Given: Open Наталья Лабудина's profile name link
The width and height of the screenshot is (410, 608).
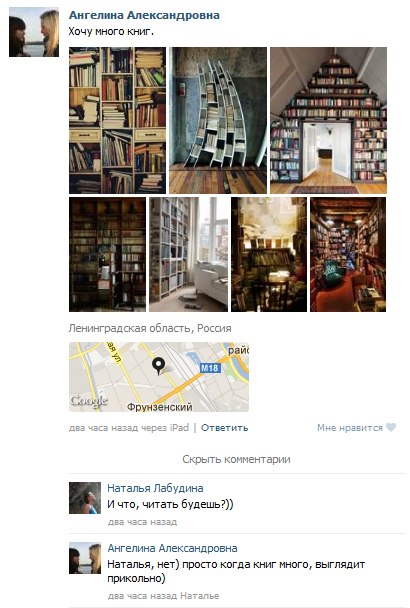Looking at the screenshot, I should (x=155, y=488).
